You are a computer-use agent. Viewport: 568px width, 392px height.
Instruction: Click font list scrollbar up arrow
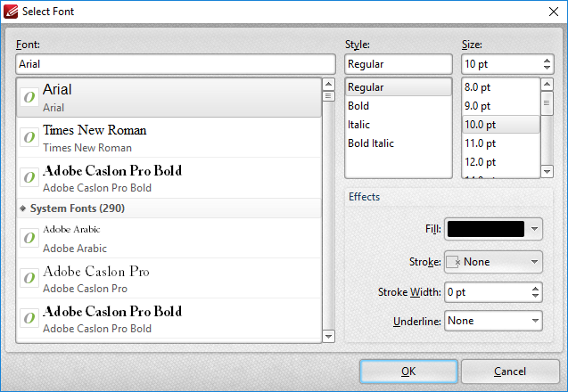(x=328, y=85)
